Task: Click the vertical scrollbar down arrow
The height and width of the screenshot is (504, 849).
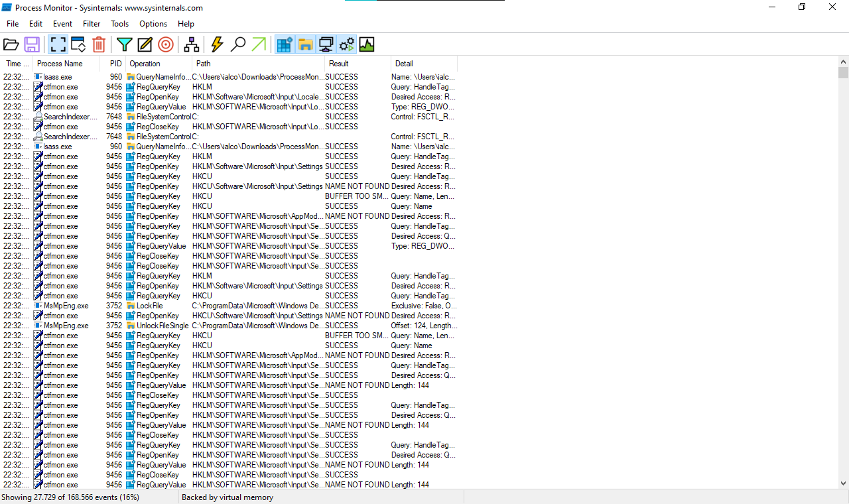Action: pyautogui.click(x=843, y=483)
